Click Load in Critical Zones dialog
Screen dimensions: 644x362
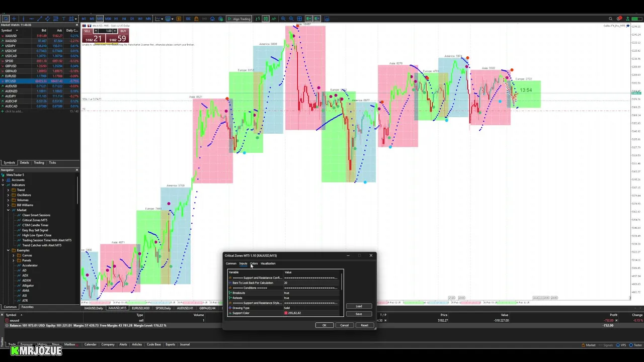pos(359,307)
